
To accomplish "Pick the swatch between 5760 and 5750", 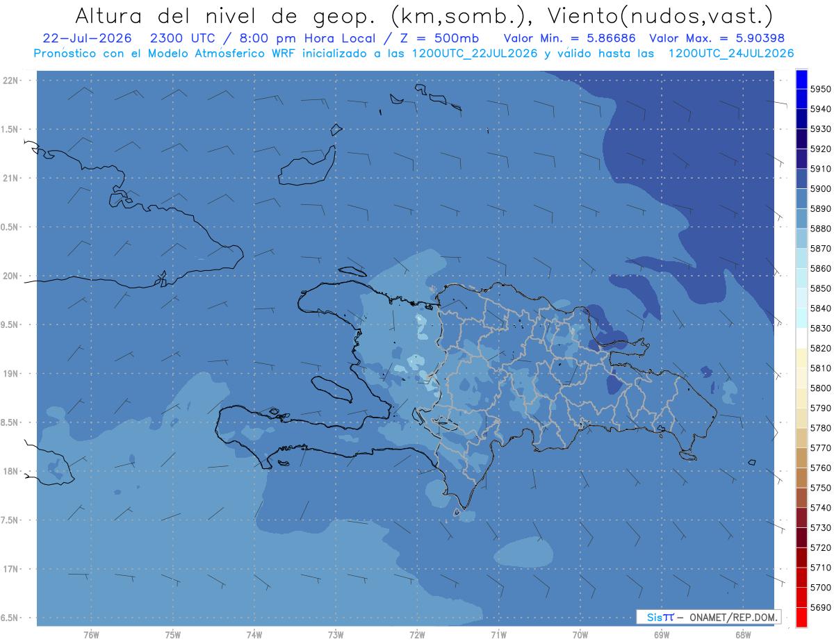I will pos(801,477).
